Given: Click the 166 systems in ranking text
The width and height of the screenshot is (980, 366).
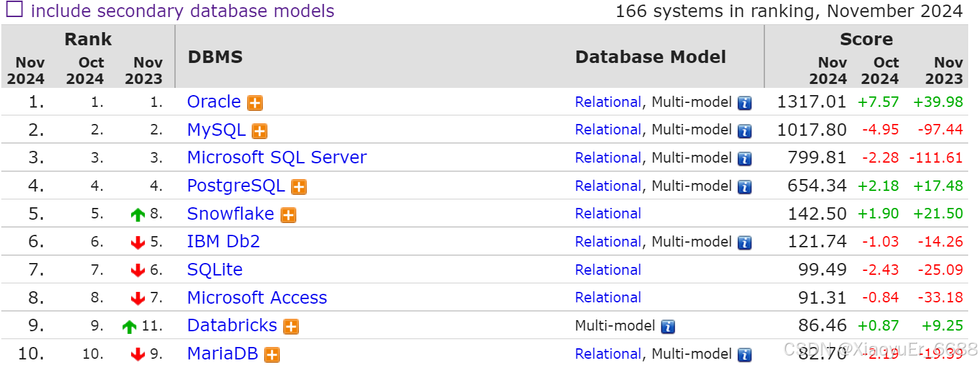Looking at the screenshot, I should [789, 11].
